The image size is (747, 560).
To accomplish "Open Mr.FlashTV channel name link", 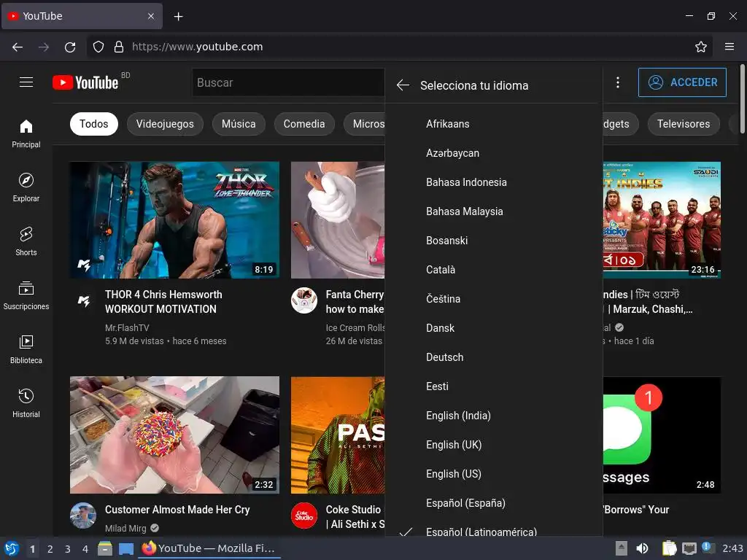I will pyautogui.click(x=127, y=327).
